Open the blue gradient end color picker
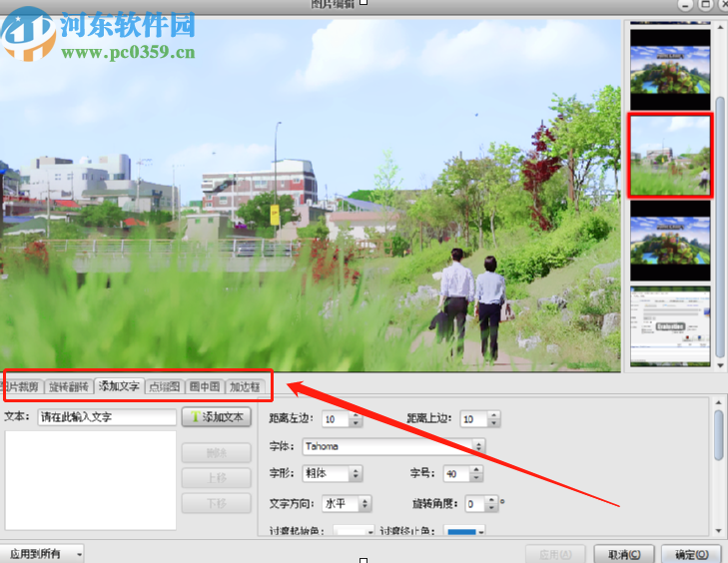 point(464,530)
